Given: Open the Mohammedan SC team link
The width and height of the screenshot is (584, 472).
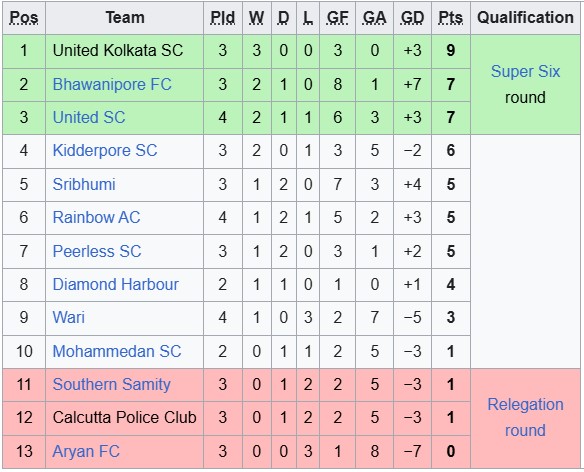Looking at the screenshot, I should pyautogui.click(x=117, y=351).
